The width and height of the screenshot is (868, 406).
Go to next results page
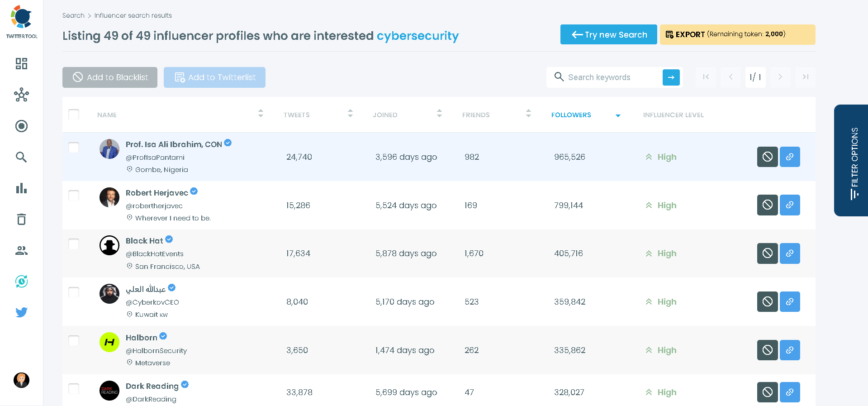(x=780, y=77)
